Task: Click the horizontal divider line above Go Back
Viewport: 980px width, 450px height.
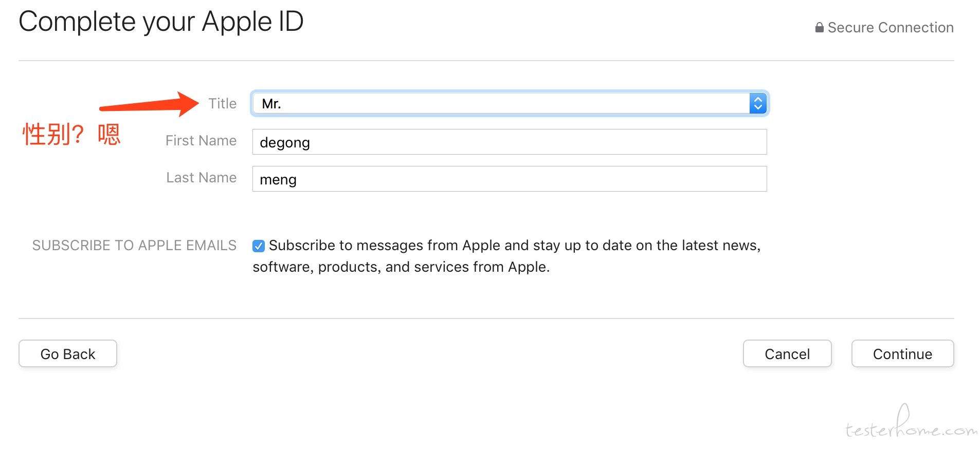Action: [x=486, y=318]
